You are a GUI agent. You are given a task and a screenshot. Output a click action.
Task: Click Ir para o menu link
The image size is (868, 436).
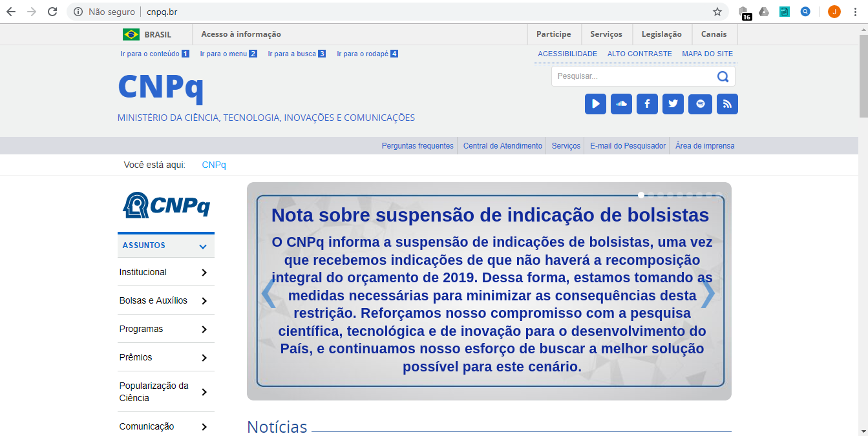click(x=229, y=54)
